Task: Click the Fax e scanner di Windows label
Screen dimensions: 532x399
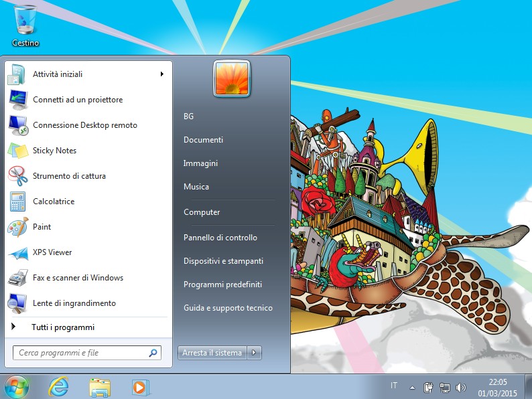Action: (78, 278)
